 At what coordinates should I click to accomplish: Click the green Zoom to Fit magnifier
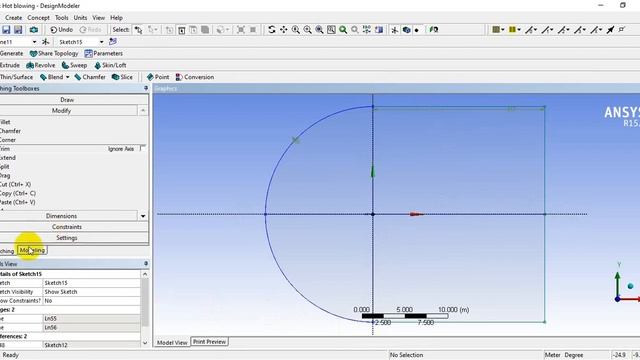343,29
